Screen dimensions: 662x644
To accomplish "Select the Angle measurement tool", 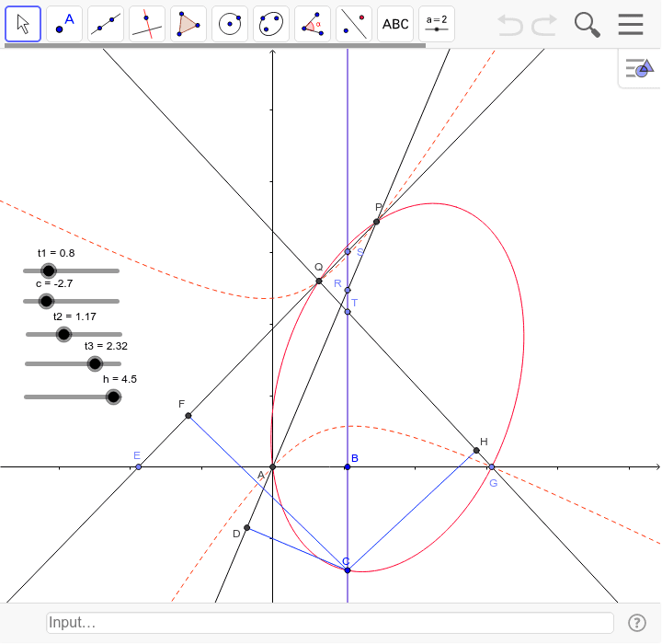I will 313,24.
